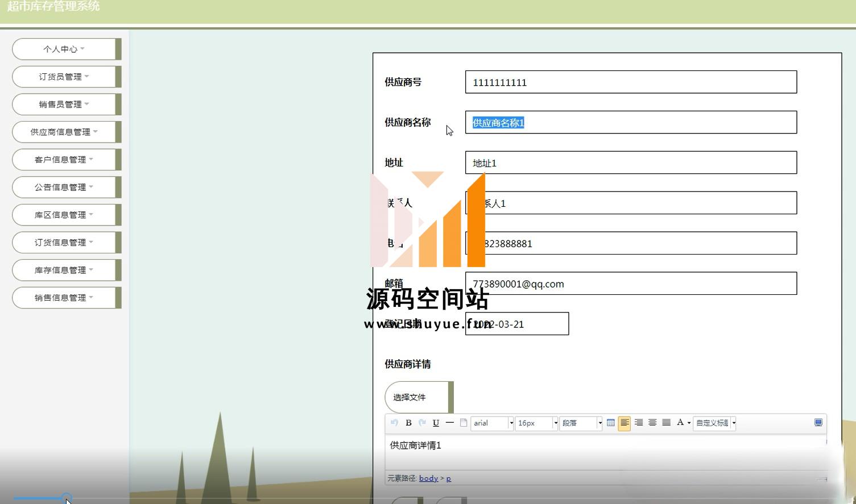This screenshot has height=504, width=856.
Task: Select the align left icon
Action: [625, 423]
